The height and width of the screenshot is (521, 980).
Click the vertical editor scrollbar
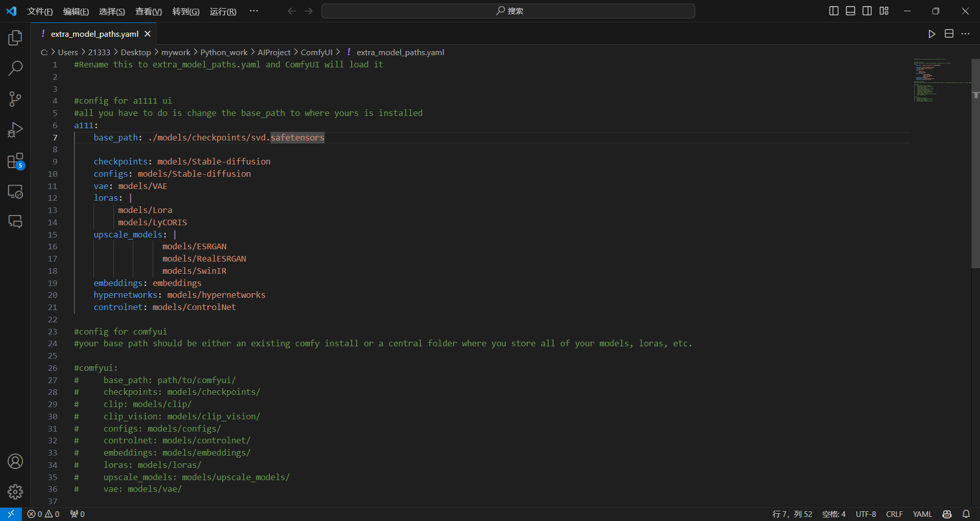click(975, 163)
